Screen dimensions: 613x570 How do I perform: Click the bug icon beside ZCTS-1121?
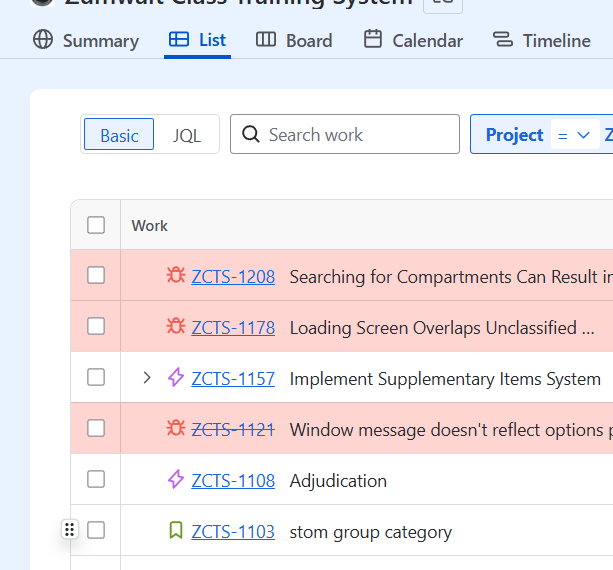[x=176, y=429]
